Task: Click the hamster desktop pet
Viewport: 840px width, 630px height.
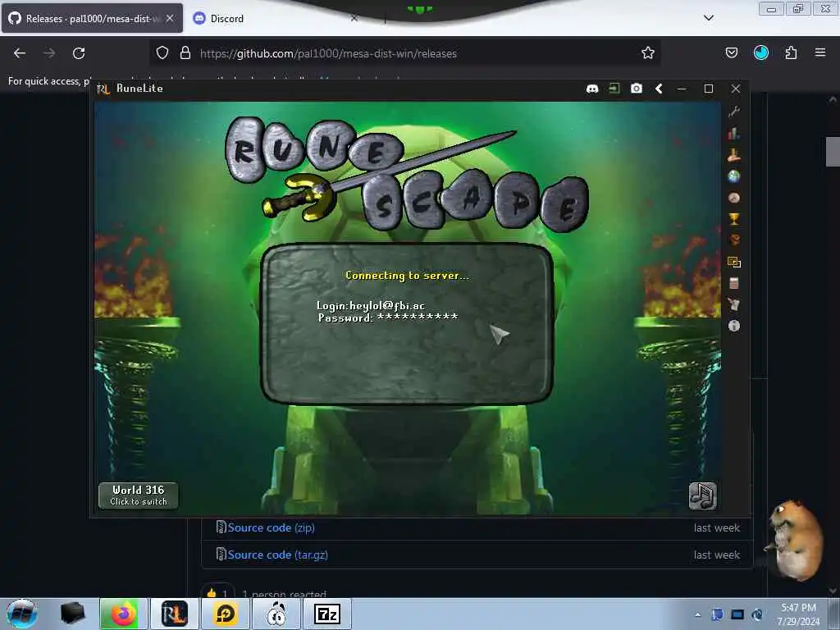Action: pyautogui.click(x=796, y=540)
